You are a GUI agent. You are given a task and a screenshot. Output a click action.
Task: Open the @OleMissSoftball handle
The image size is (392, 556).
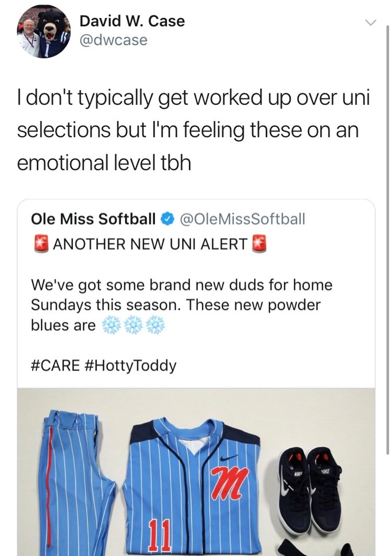point(242,219)
